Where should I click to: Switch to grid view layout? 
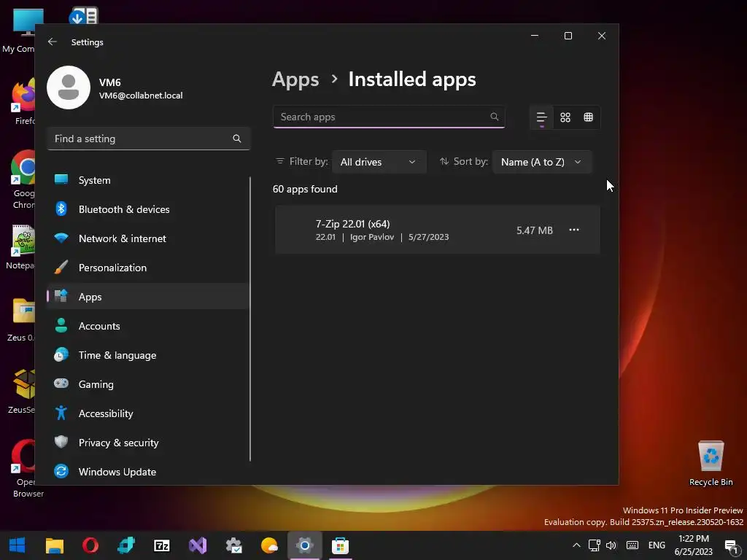tap(565, 117)
